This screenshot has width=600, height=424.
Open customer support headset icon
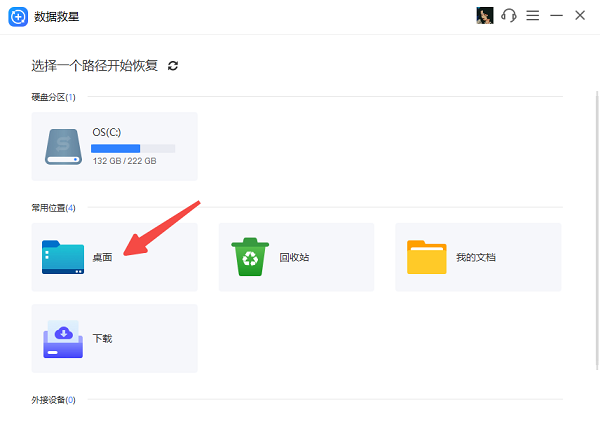point(509,16)
